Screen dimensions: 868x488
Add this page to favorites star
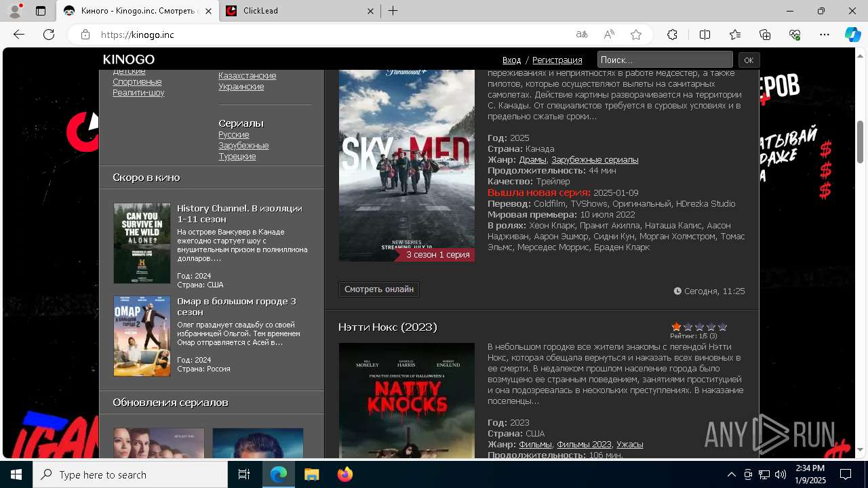(636, 35)
